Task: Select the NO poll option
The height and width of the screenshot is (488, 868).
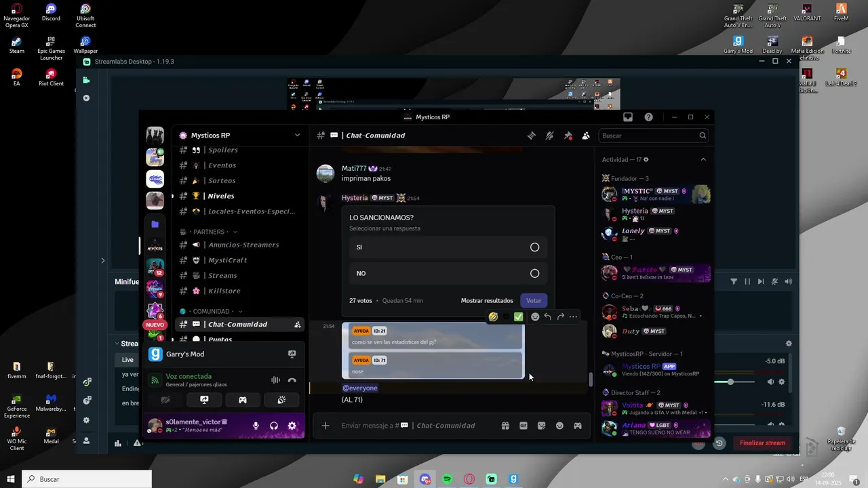Action: pos(448,274)
